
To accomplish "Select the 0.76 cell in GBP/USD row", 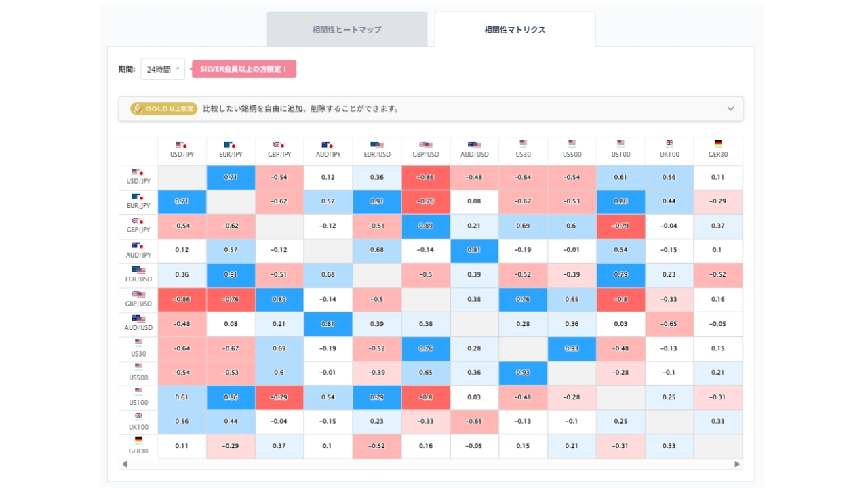I will [x=523, y=300].
